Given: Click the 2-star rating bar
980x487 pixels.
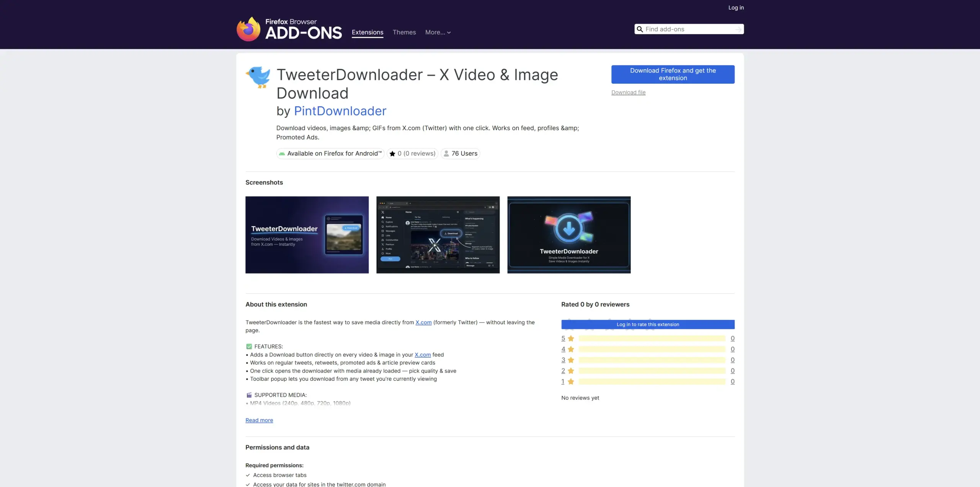Looking at the screenshot, I should click(652, 371).
